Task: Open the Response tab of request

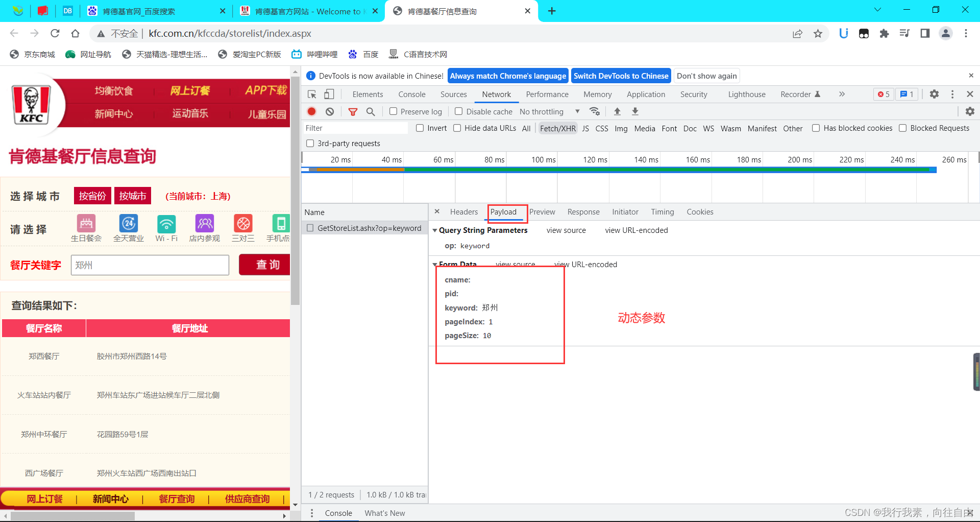Action: 583,212
